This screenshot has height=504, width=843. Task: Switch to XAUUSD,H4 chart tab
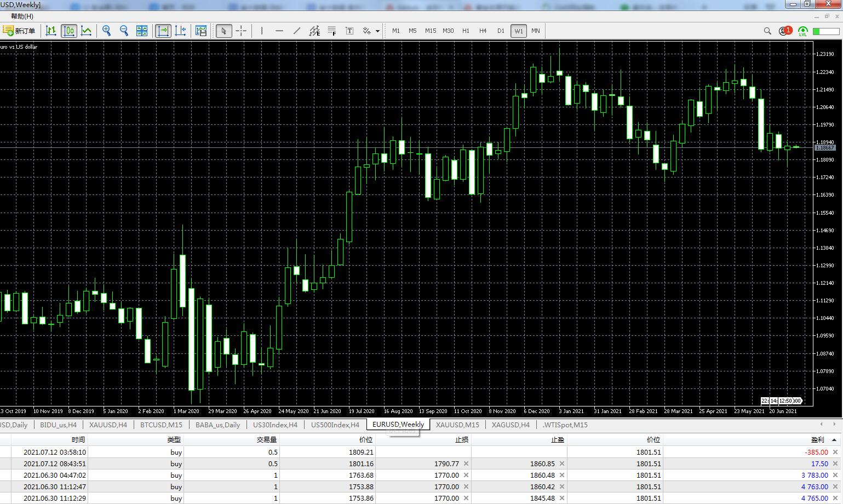click(x=108, y=425)
